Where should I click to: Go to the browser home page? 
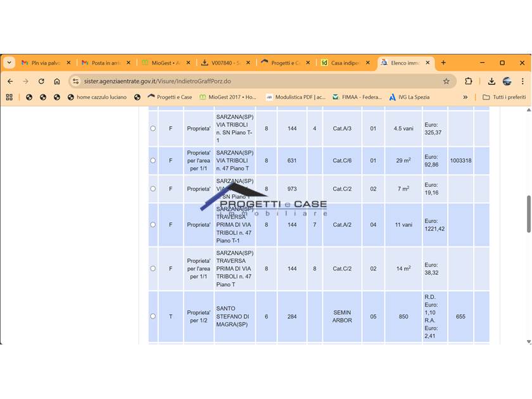57,81
